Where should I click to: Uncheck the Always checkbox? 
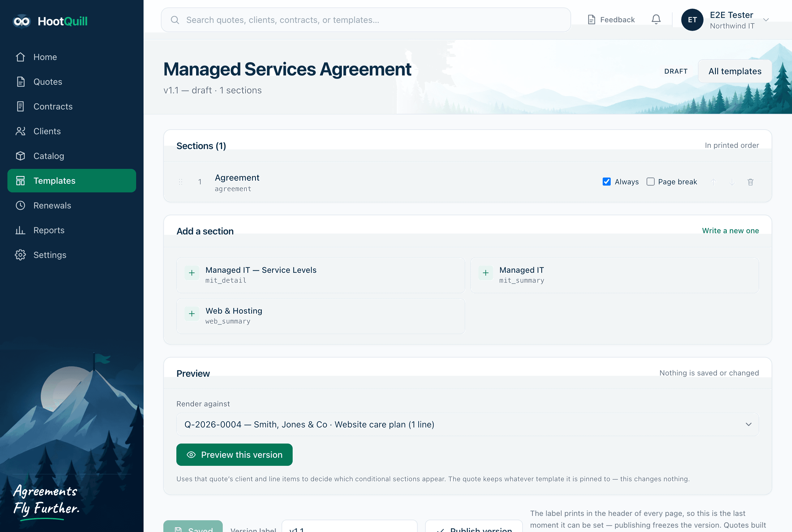(x=606, y=182)
